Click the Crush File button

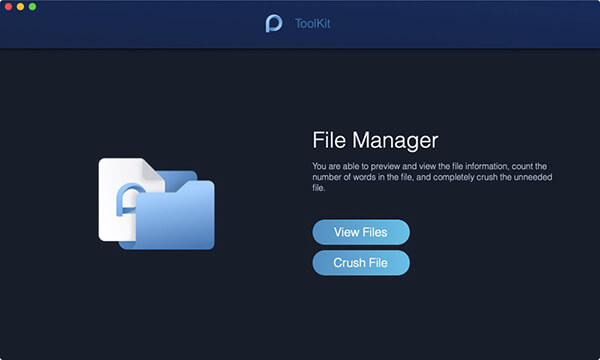361,263
